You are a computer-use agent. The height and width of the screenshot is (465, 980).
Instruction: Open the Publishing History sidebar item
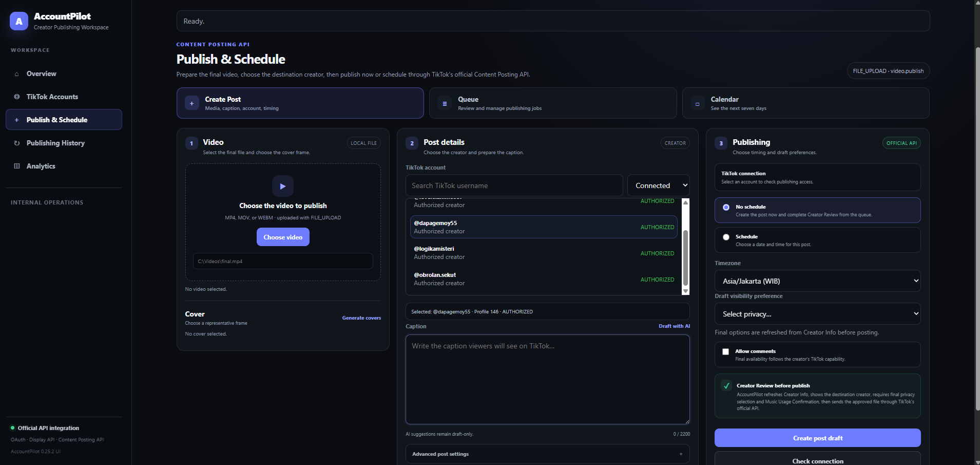(x=64, y=143)
